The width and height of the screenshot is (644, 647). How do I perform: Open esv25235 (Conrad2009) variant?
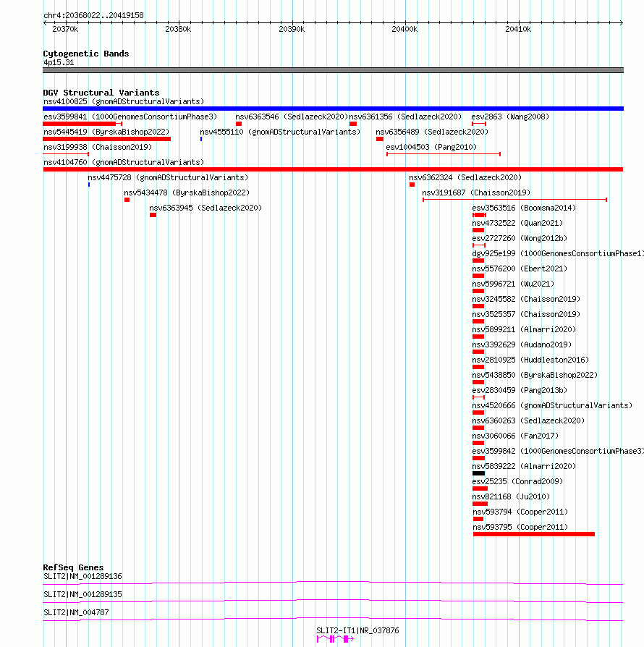click(x=517, y=481)
